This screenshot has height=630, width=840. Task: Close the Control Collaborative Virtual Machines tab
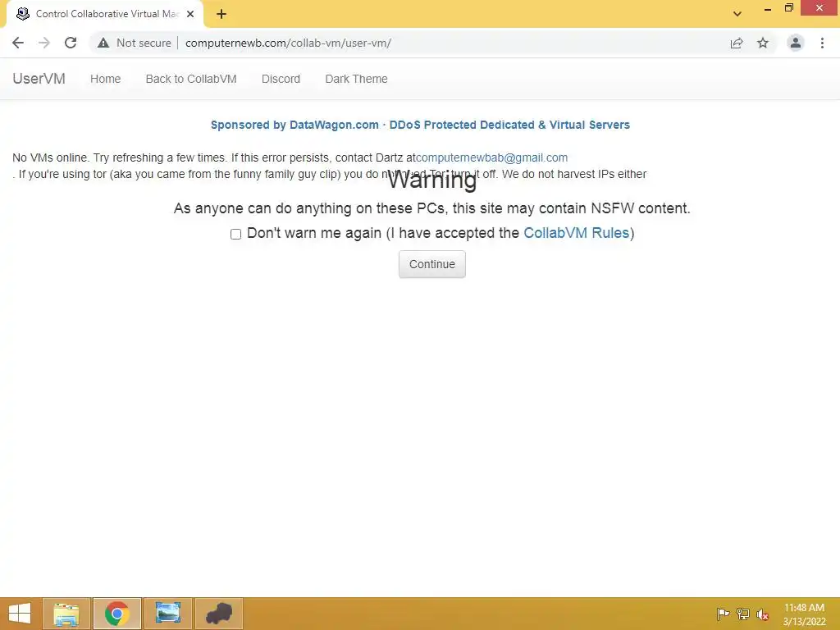pos(190,14)
